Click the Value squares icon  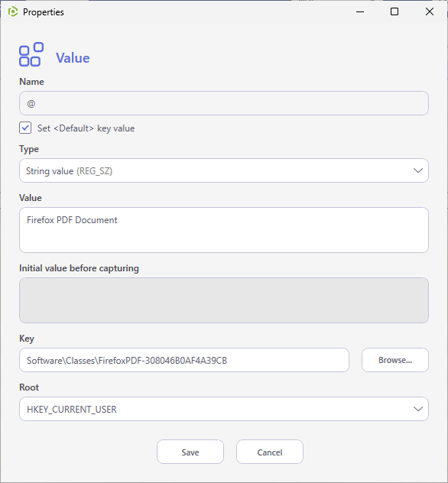click(31, 54)
